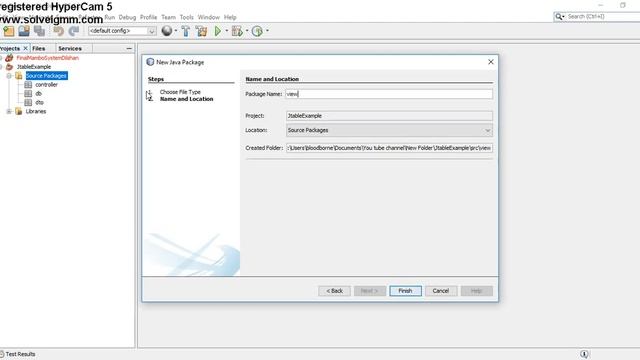
Task: Select Source Packages node
Action: click(x=47, y=76)
